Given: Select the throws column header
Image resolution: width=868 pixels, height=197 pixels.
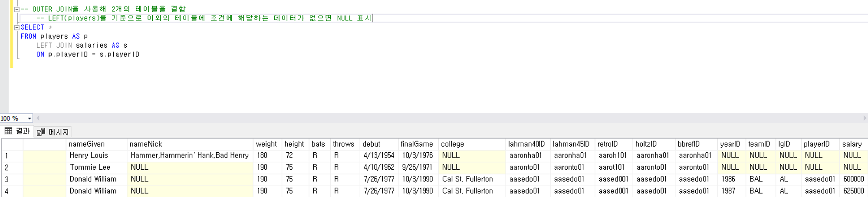Looking at the screenshot, I should click(x=345, y=144).
